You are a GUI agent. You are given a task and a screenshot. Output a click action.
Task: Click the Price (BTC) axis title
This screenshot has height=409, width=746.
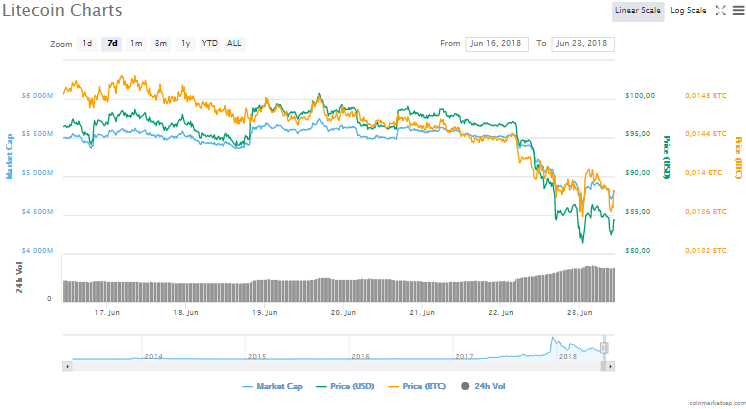738,158
